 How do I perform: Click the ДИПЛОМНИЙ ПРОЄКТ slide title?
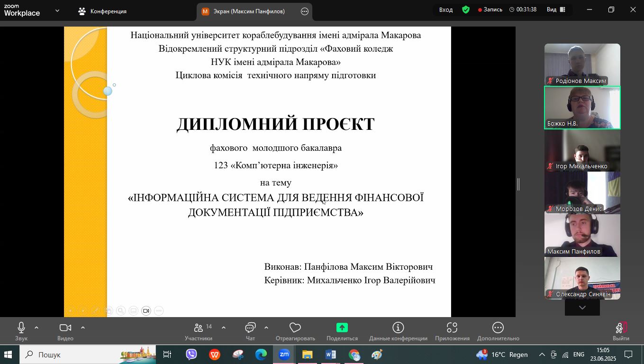[x=276, y=124]
